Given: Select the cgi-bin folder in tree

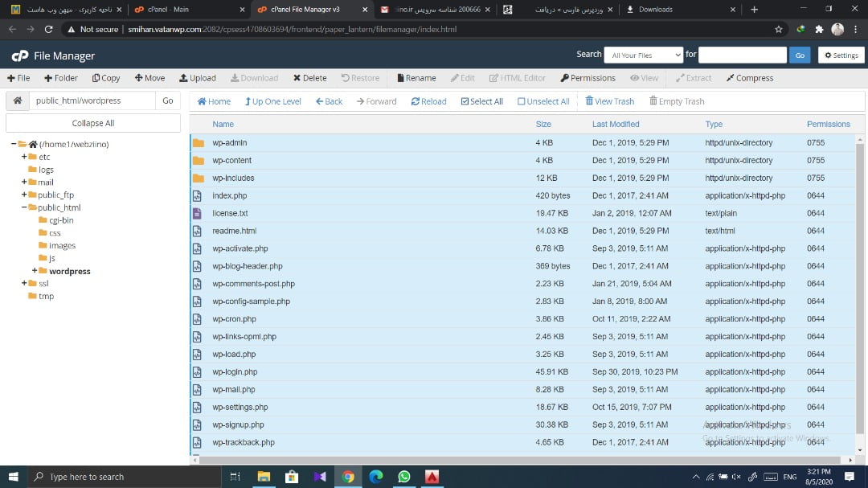Looking at the screenshot, I should (x=61, y=220).
